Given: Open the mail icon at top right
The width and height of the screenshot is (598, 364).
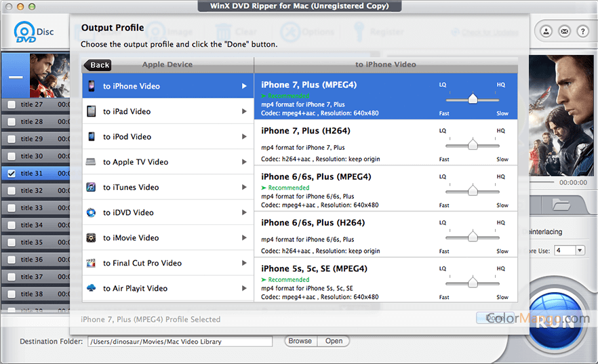Looking at the screenshot, I should (x=564, y=31).
